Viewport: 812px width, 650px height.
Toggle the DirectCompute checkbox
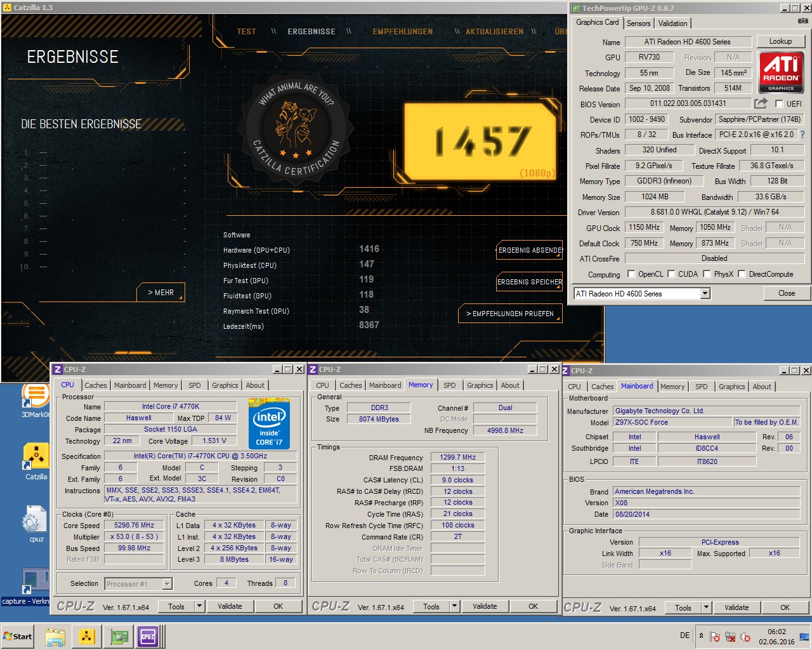(741, 274)
